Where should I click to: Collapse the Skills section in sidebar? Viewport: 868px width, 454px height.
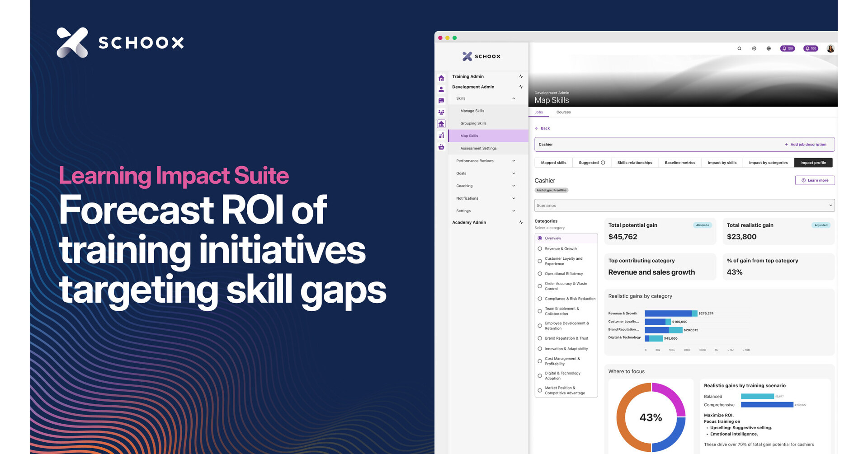click(514, 98)
